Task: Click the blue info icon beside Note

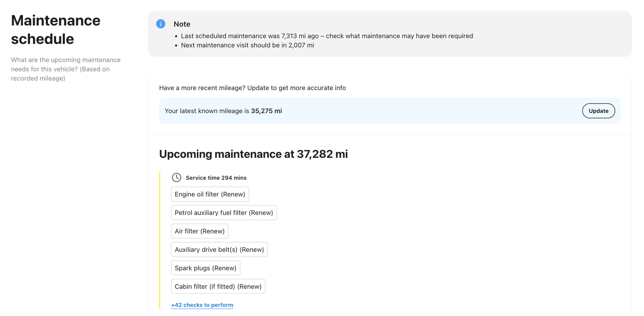Action: [x=160, y=24]
